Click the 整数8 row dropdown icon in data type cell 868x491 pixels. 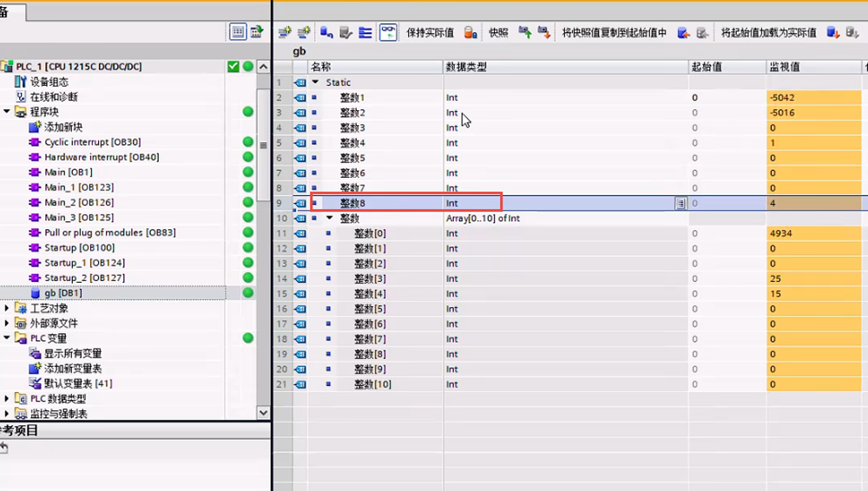(x=681, y=203)
